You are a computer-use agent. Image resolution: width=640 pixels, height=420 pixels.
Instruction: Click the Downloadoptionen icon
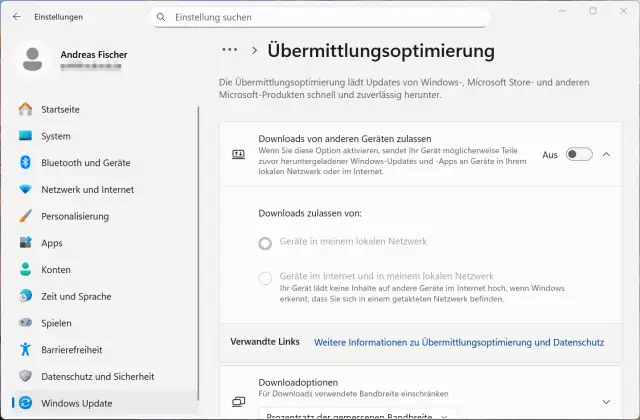pos(238,402)
